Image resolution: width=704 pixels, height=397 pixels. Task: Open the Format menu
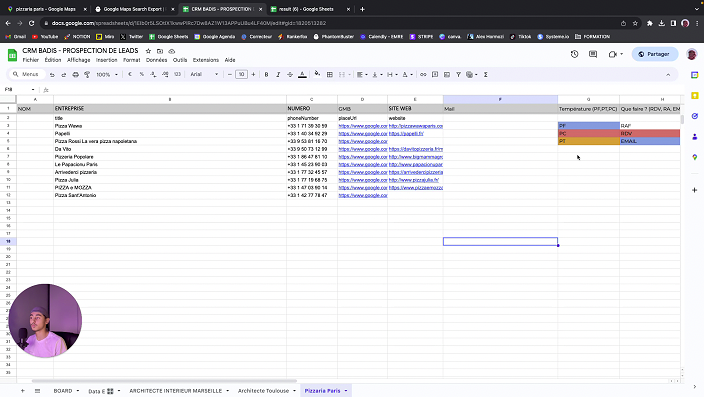[x=132, y=60]
